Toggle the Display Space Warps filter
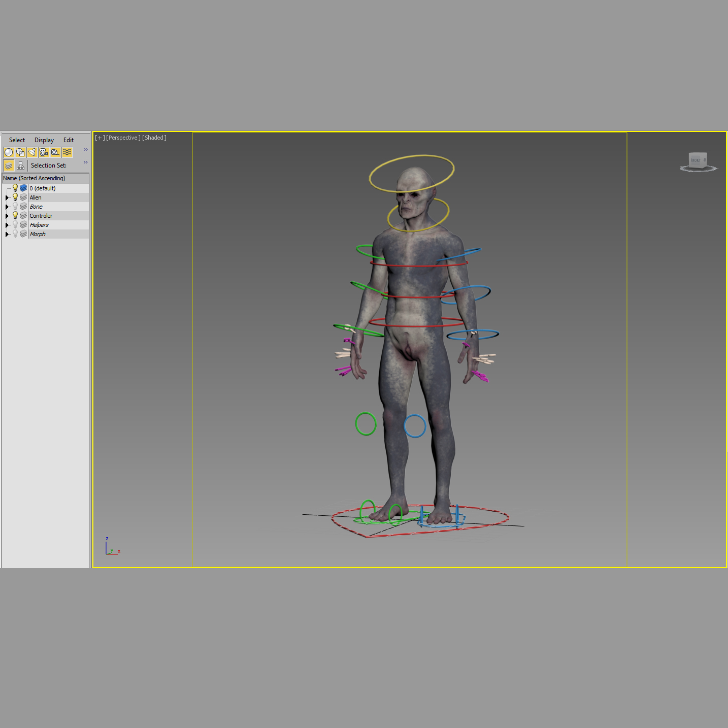Viewport: 728px width, 728px height. [x=67, y=152]
